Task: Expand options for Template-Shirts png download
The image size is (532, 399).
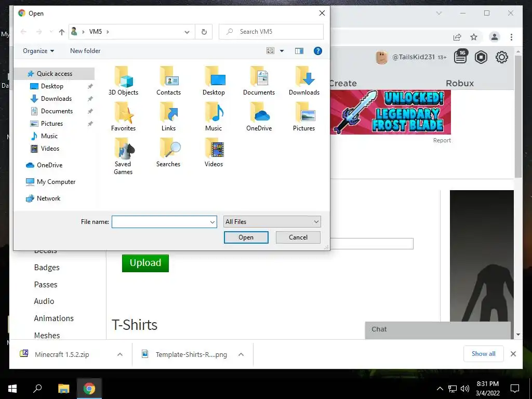Action: pyautogui.click(x=241, y=354)
